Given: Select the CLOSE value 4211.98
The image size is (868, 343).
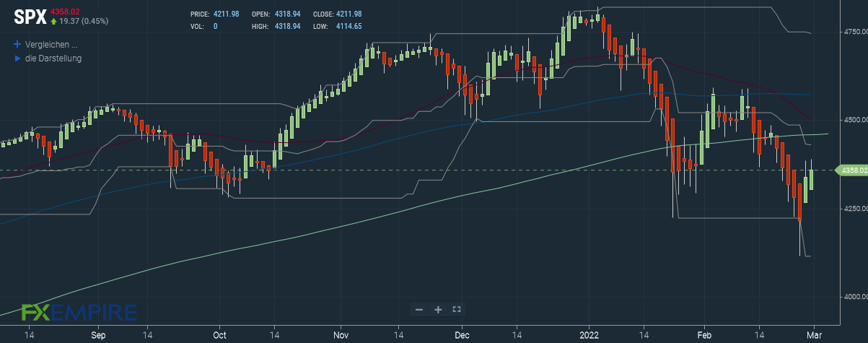Looking at the screenshot, I should click(x=348, y=14).
